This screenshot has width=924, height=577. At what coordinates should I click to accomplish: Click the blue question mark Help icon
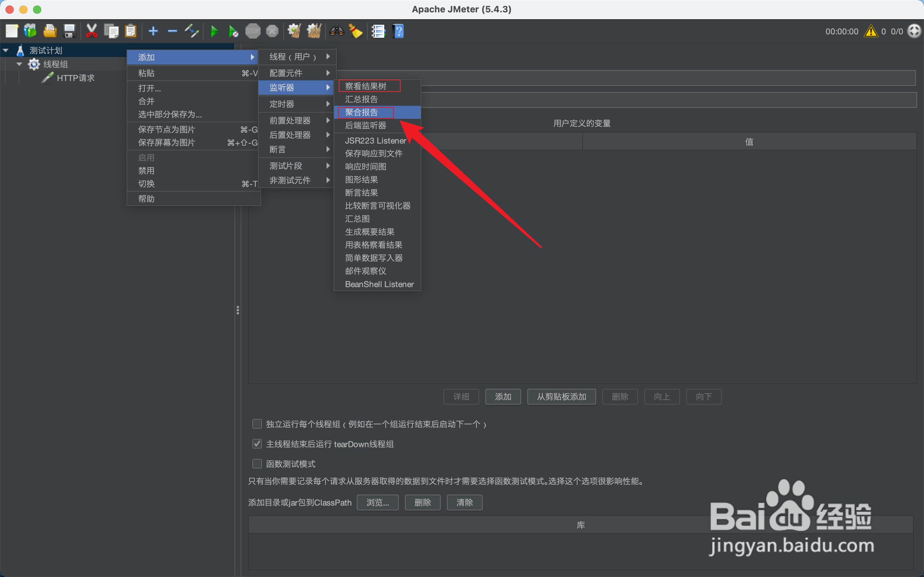398,31
